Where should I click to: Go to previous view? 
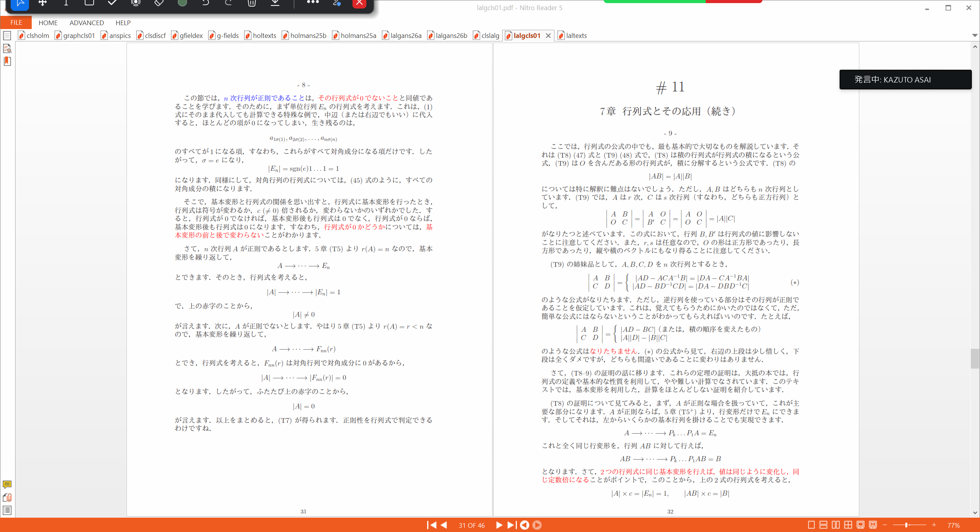(x=524, y=525)
